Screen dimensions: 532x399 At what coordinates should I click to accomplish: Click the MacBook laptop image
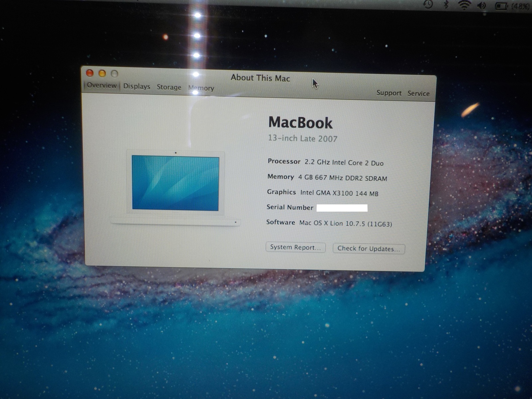pyautogui.click(x=175, y=188)
